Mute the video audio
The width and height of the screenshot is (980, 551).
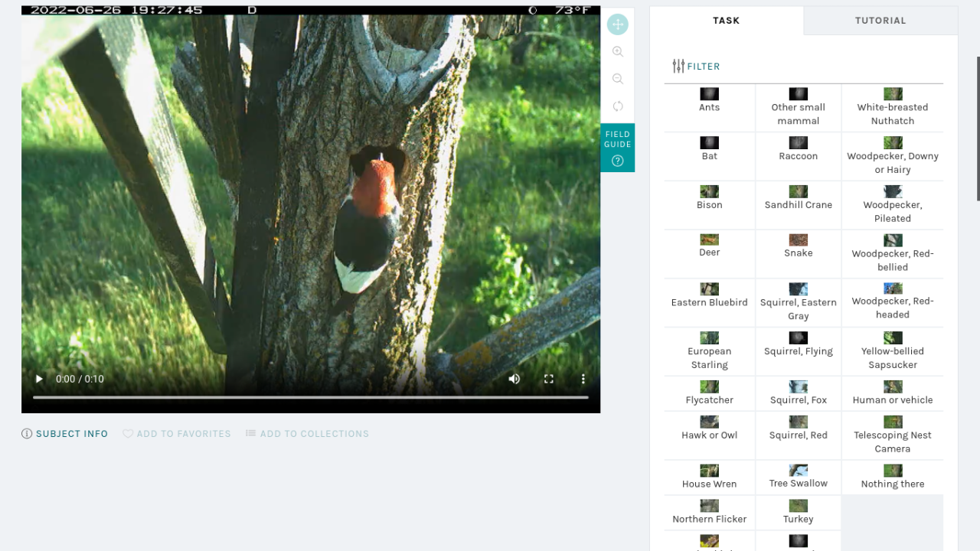click(x=514, y=379)
